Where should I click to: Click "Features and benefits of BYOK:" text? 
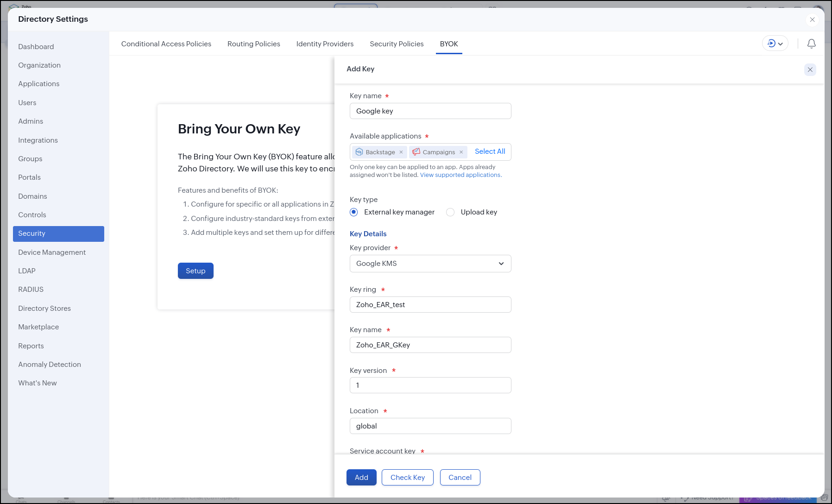click(x=228, y=190)
